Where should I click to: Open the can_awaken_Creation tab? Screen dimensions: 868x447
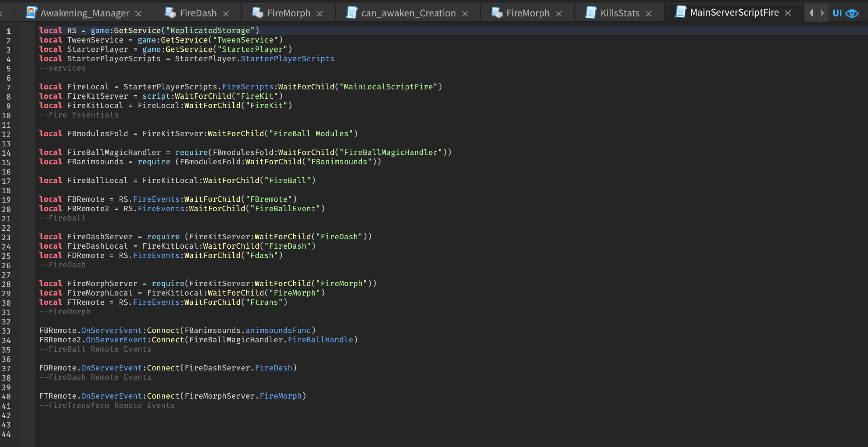coord(408,12)
